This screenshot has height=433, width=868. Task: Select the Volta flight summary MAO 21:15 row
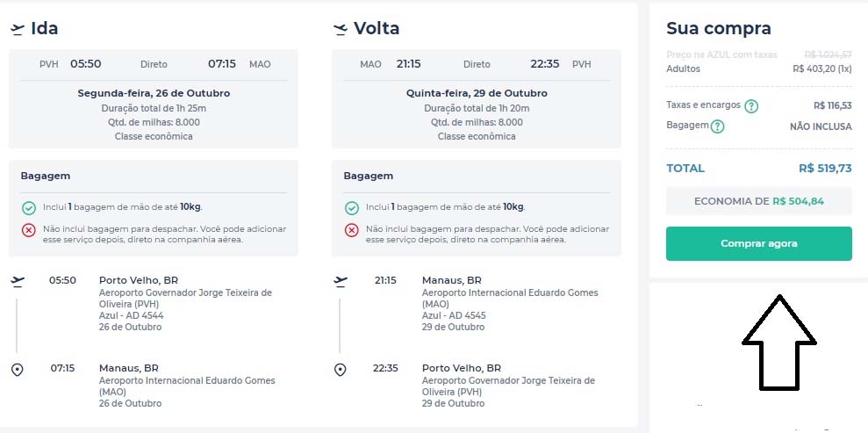pos(477,64)
